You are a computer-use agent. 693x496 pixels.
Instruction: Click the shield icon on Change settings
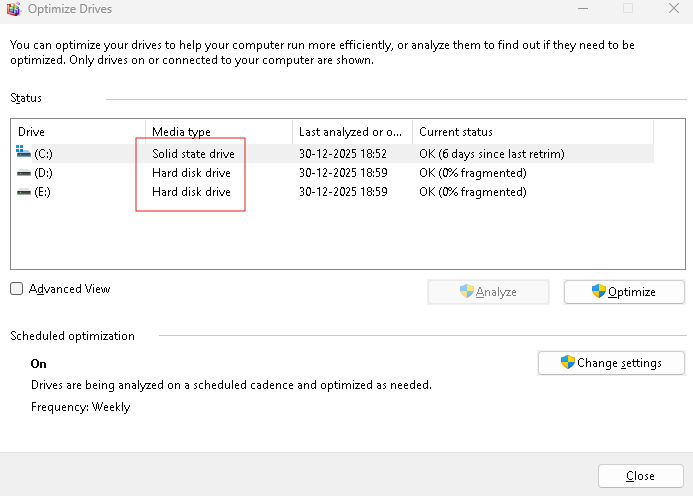[x=568, y=362]
